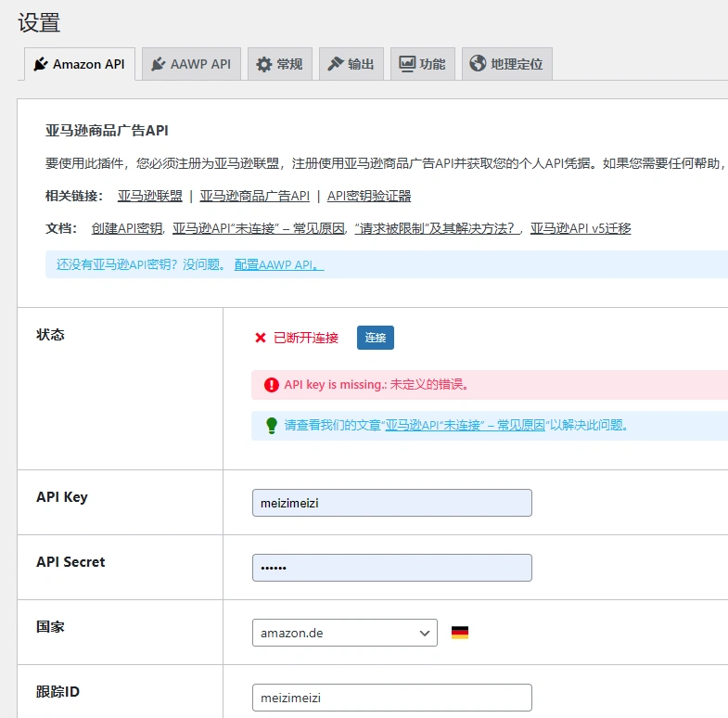728x718 pixels.
Task: Open the 常规 settings tab
Action: pos(280,64)
